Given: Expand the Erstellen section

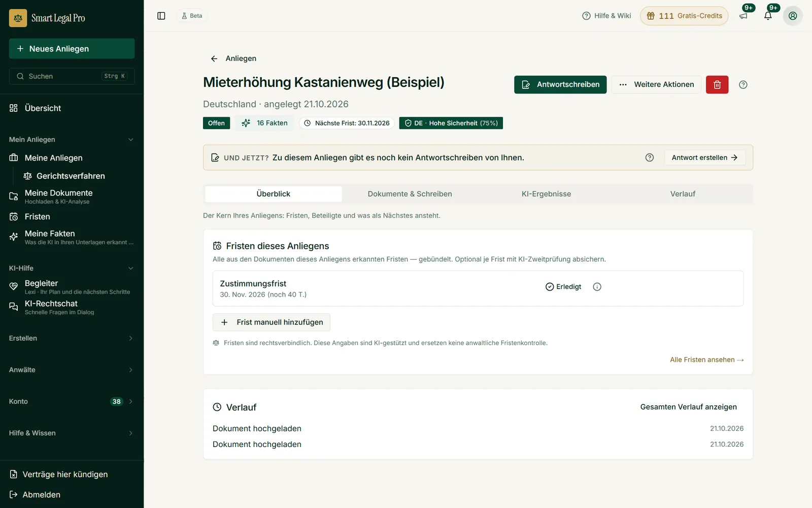Looking at the screenshot, I should (x=72, y=338).
